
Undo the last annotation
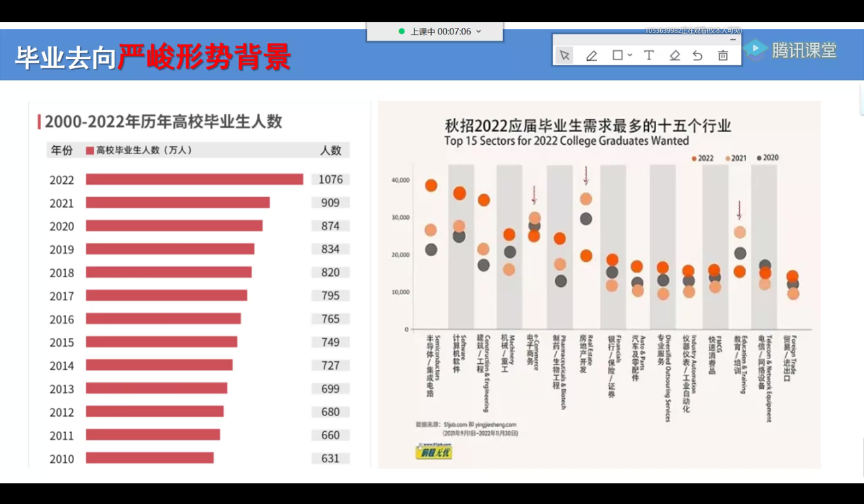pos(698,56)
